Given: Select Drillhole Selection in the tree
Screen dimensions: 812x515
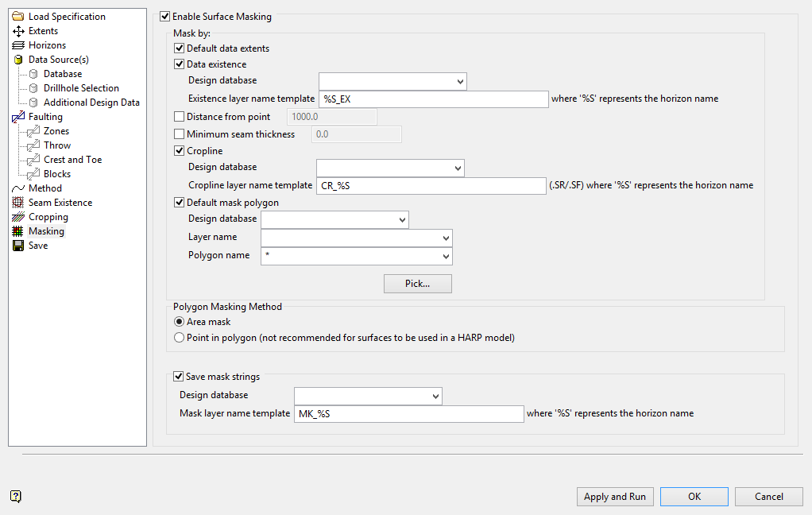Looking at the screenshot, I should tap(81, 88).
